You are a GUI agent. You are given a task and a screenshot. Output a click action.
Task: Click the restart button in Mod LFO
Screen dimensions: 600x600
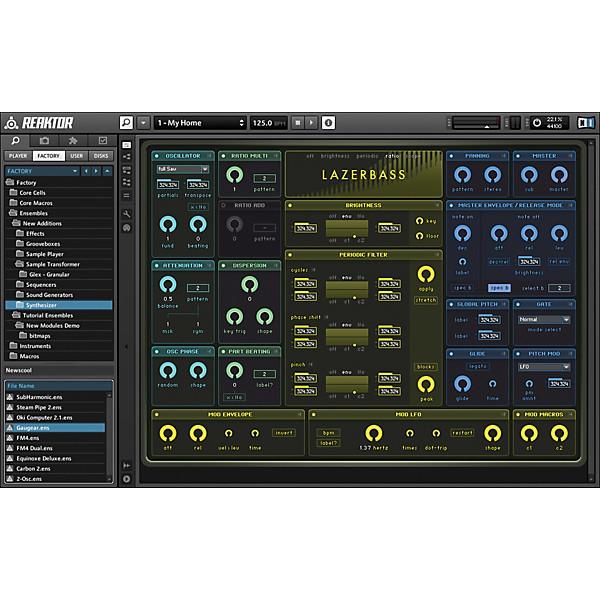click(x=462, y=433)
